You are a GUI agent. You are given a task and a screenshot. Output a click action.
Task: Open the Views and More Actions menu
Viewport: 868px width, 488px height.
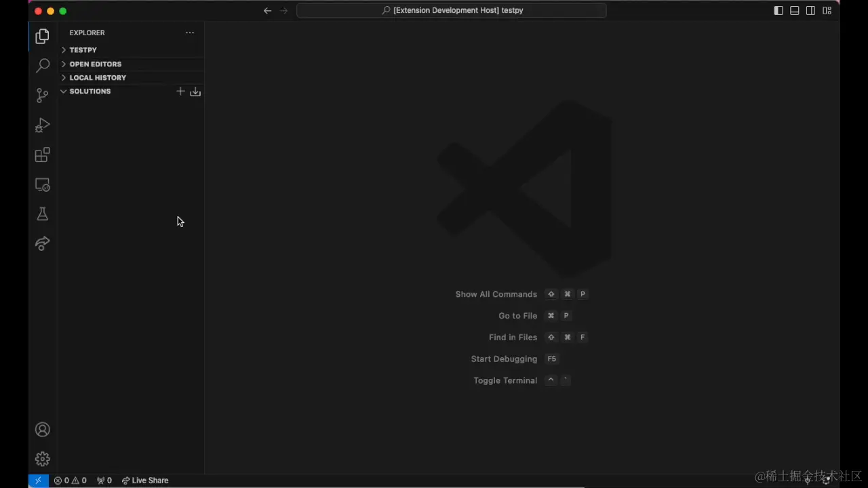click(x=190, y=33)
